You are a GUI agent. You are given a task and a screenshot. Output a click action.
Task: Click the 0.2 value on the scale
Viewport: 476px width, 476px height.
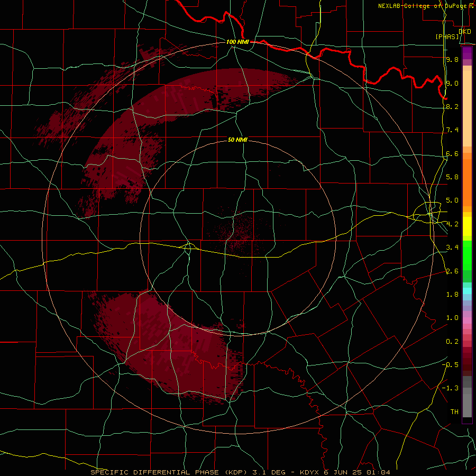[x=452, y=342]
